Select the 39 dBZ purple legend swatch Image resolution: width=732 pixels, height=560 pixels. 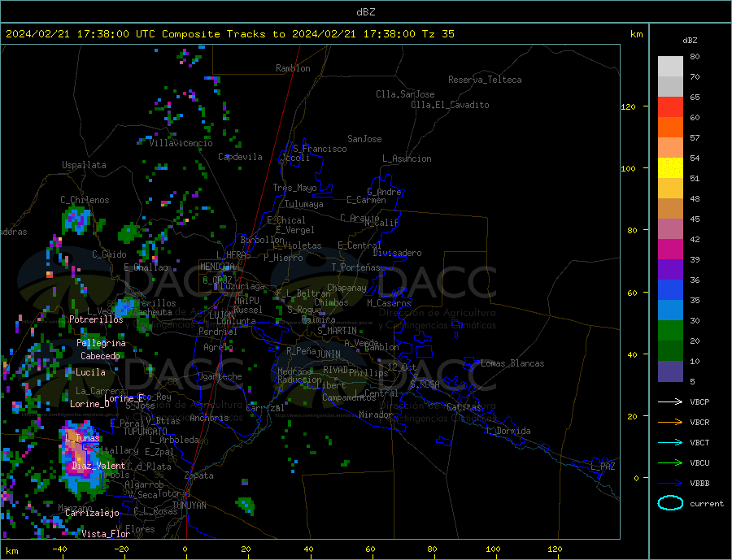pyautogui.click(x=670, y=269)
